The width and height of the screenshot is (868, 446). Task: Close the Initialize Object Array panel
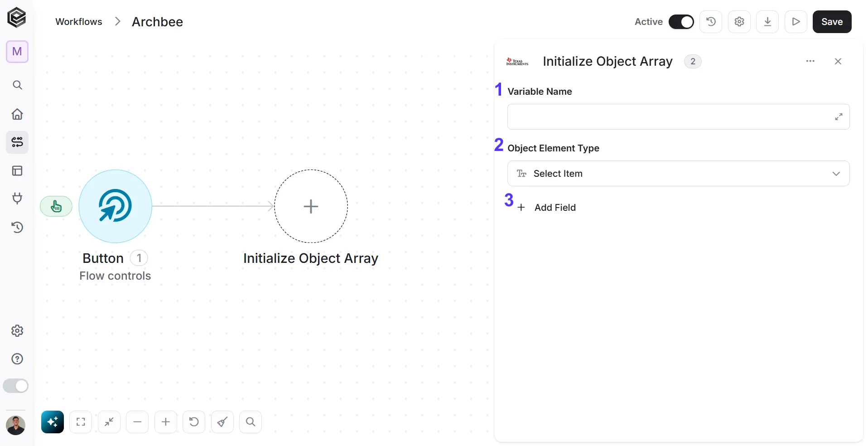[838, 61]
